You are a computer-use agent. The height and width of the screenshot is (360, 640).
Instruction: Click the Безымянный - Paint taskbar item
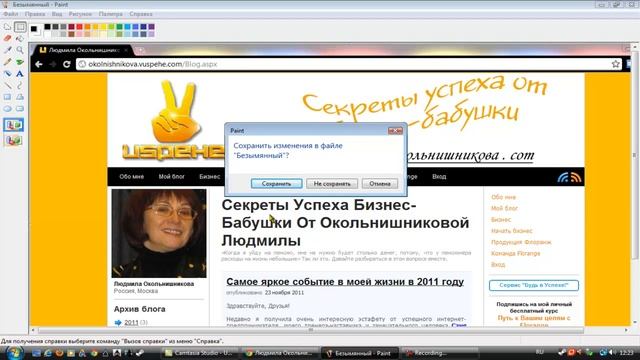pos(360,353)
